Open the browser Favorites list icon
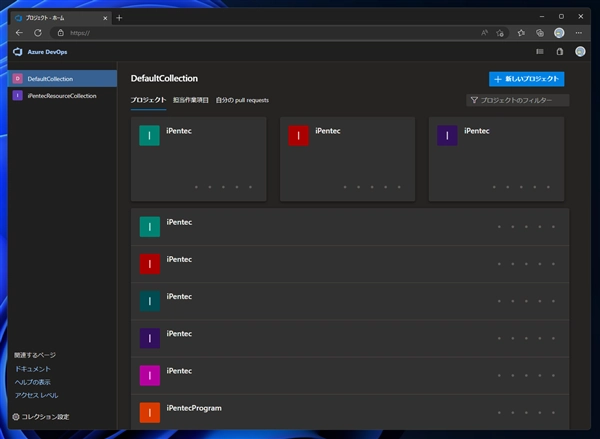The width and height of the screenshot is (600, 439). tap(521, 33)
